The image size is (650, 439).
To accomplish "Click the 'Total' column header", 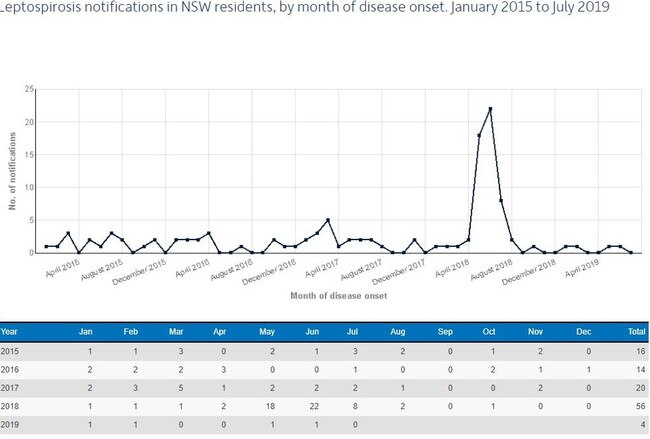I will click(x=637, y=332).
